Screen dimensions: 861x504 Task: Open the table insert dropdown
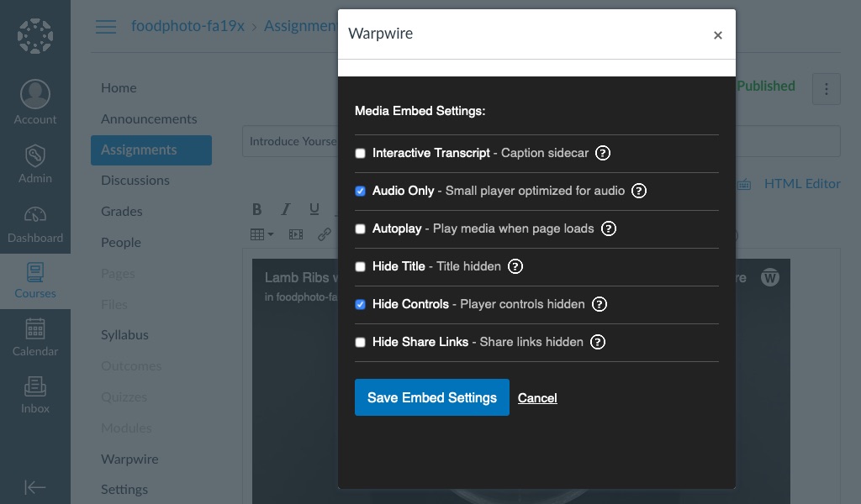coord(262,234)
